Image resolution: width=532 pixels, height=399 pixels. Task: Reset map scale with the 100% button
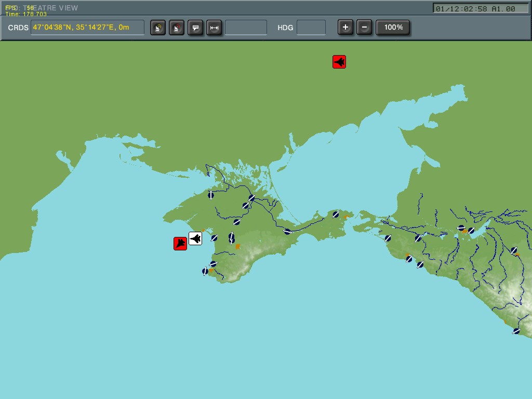coord(393,27)
